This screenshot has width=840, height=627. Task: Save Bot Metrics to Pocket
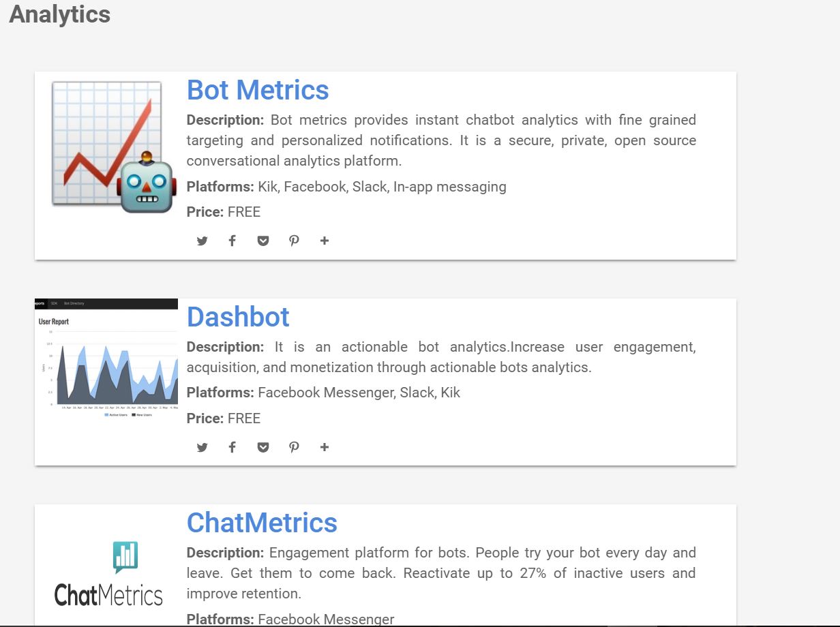(263, 241)
